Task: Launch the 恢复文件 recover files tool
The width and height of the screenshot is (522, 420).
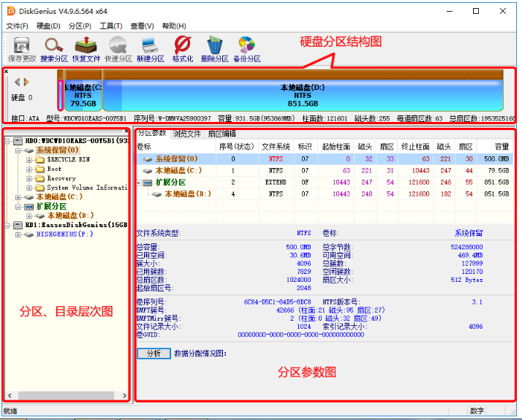Action: [x=86, y=49]
